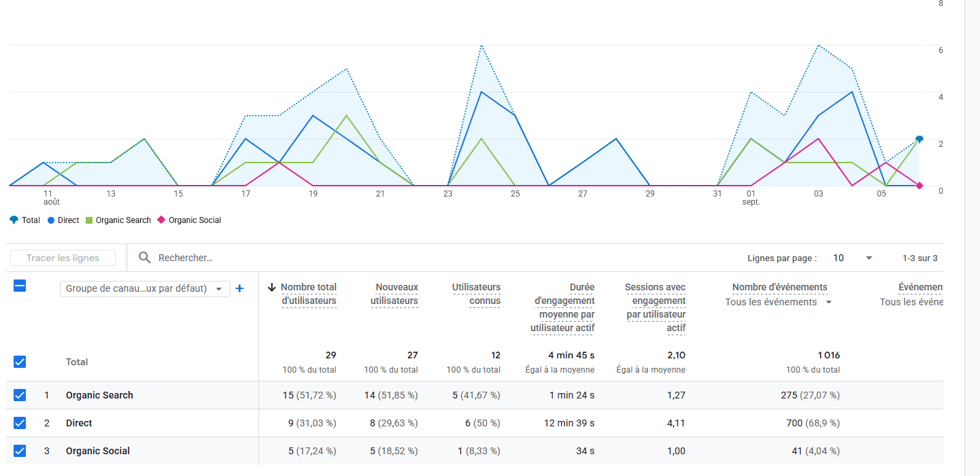Click the Total row label in table
This screenshot has height=476, width=980.
point(77,362)
